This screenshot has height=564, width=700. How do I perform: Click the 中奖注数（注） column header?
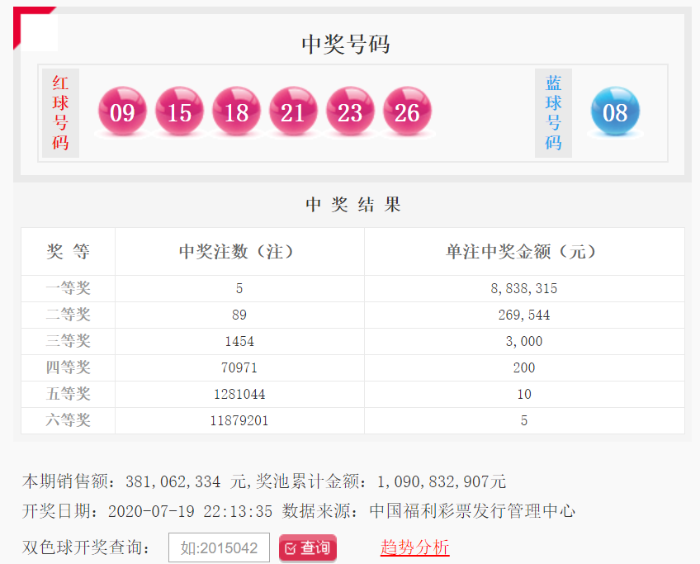point(239,252)
